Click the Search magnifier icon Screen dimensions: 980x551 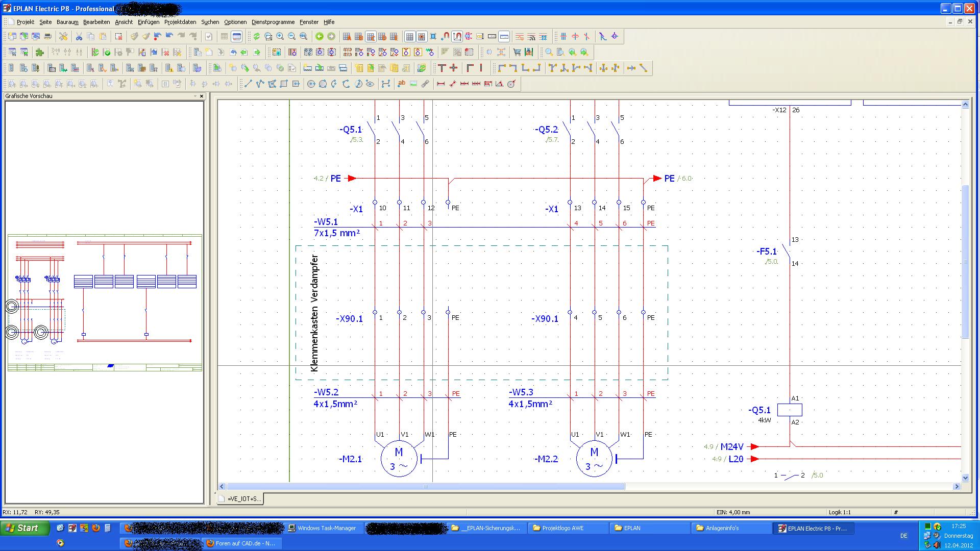549,52
